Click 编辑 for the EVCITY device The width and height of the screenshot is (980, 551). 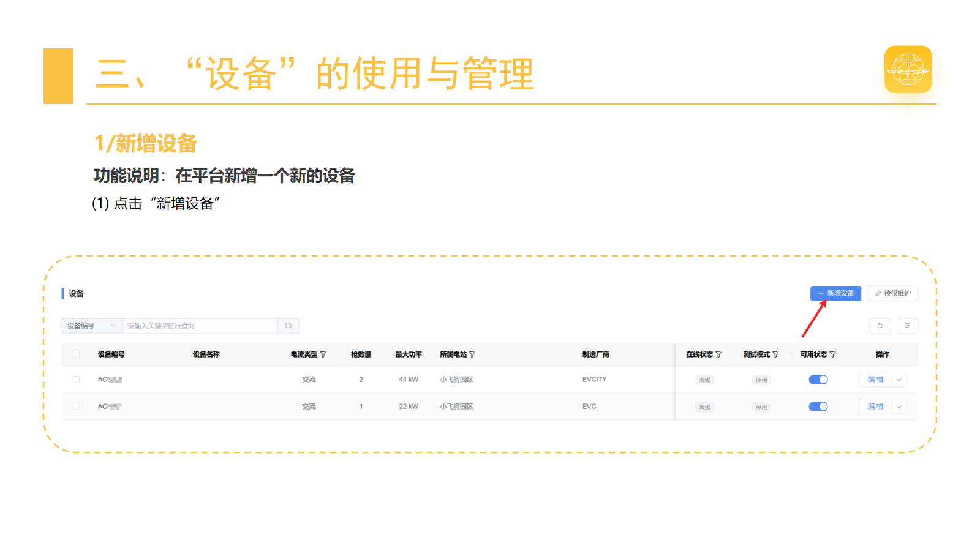[x=875, y=380]
